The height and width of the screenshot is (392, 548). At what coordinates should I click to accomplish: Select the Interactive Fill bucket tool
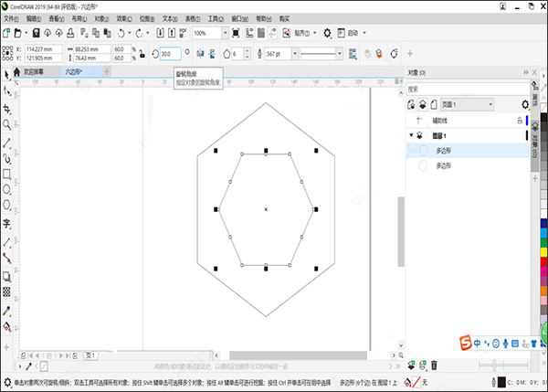6,327
